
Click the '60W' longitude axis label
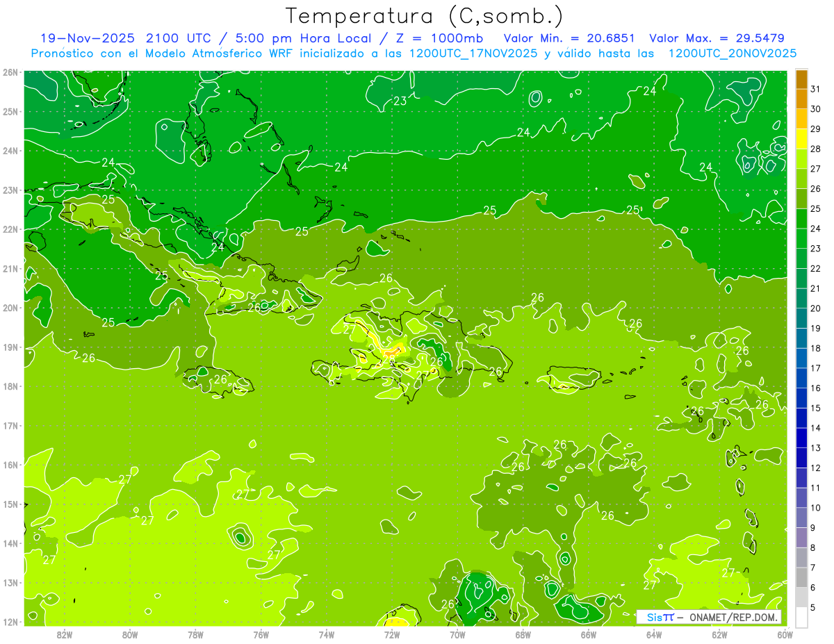[x=785, y=634]
